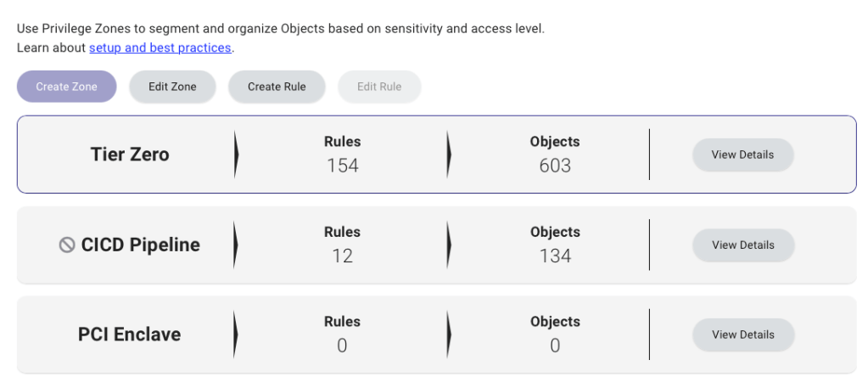View Details for PCI Enclave zone

(x=742, y=335)
